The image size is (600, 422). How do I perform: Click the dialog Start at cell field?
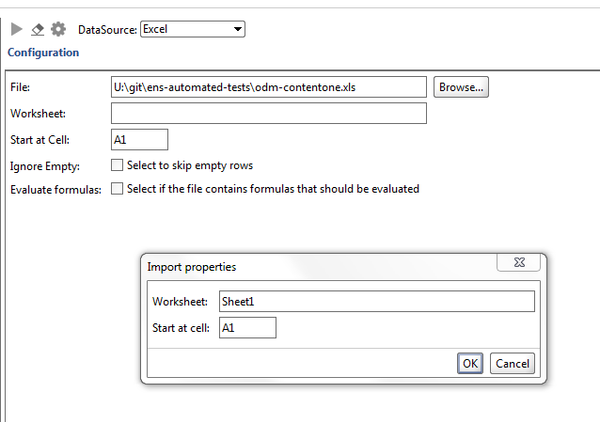[x=246, y=327]
